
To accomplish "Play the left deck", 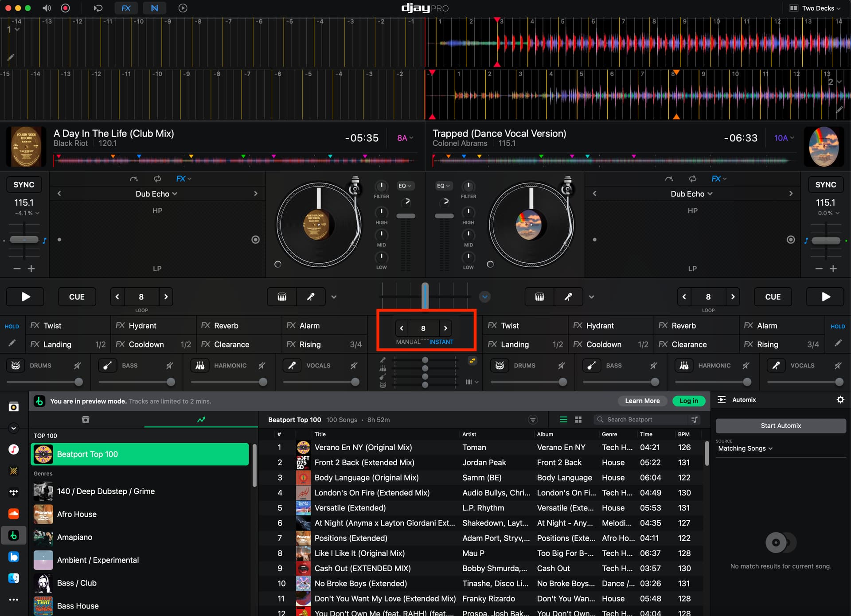I will 25,297.
